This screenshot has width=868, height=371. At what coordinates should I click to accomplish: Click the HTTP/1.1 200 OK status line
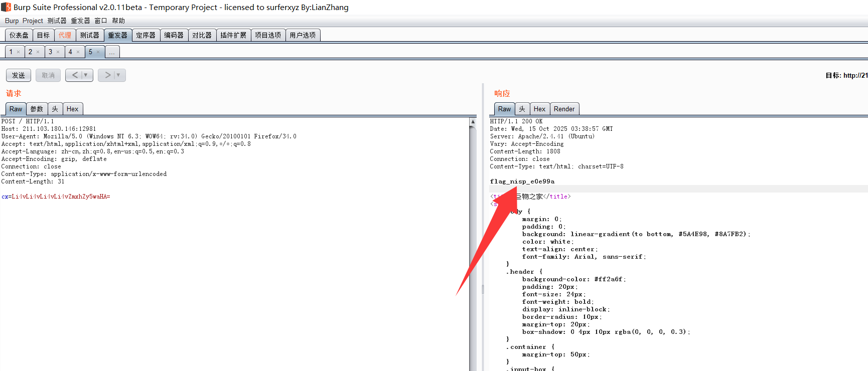click(x=516, y=121)
